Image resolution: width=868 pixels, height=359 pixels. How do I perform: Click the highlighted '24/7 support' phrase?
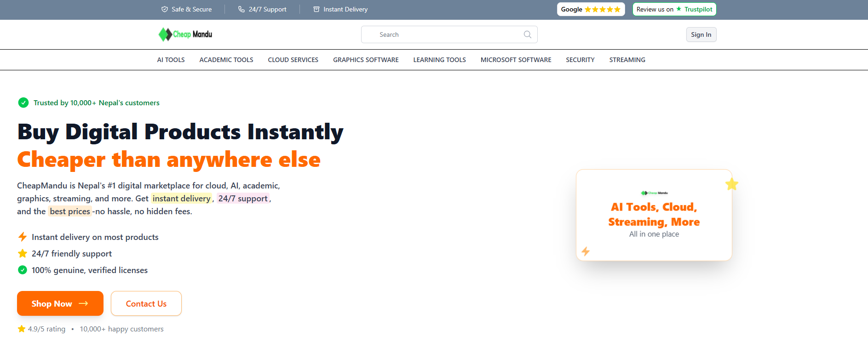pyautogui.click(x=243, y=199)
